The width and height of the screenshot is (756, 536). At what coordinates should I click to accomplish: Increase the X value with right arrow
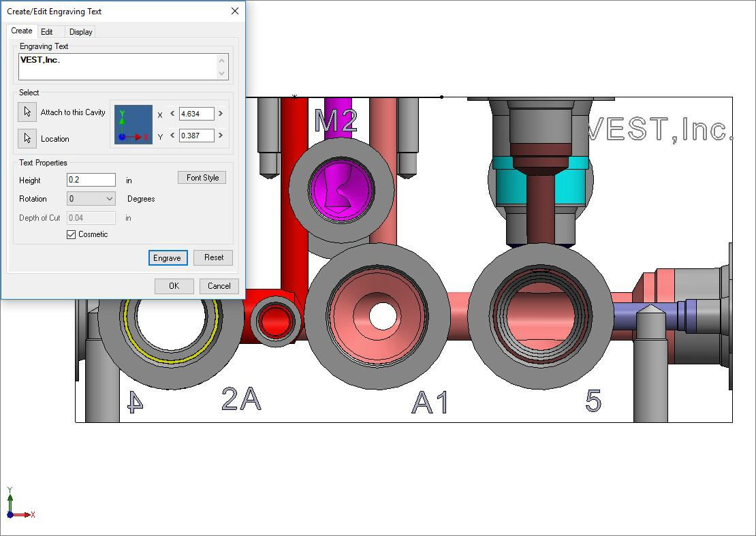pyautogui.click(x=221, y=114)
